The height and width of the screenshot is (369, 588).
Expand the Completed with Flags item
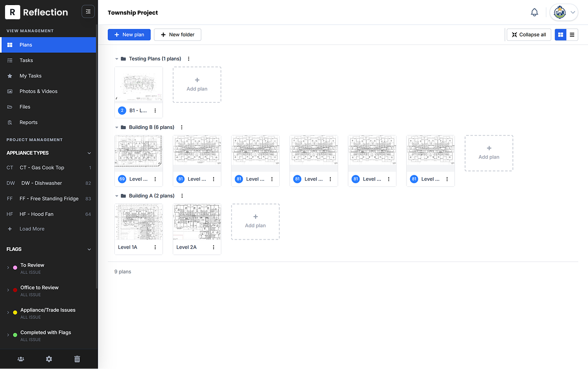8,335
